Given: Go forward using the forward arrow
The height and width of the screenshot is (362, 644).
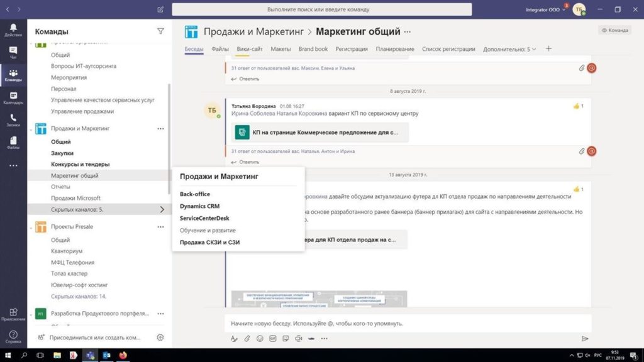Looking at the screenshot, I should point(19,9).
